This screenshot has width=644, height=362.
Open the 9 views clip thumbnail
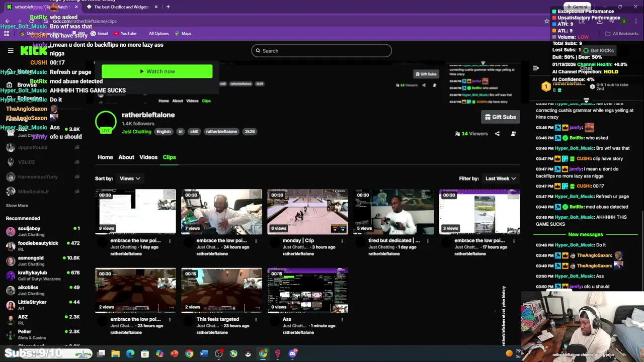(135, 212)
